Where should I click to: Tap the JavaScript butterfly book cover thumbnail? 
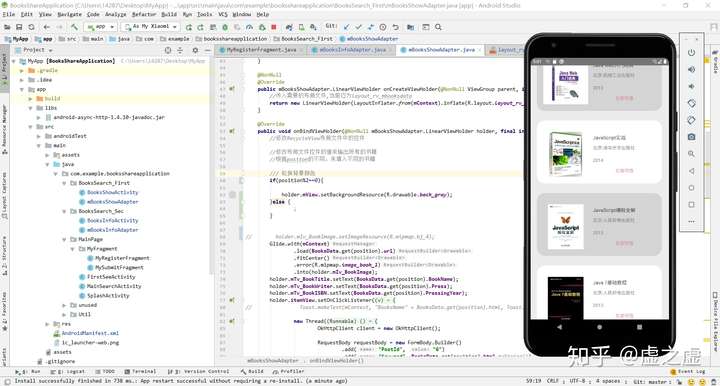(x=566, y=227)
